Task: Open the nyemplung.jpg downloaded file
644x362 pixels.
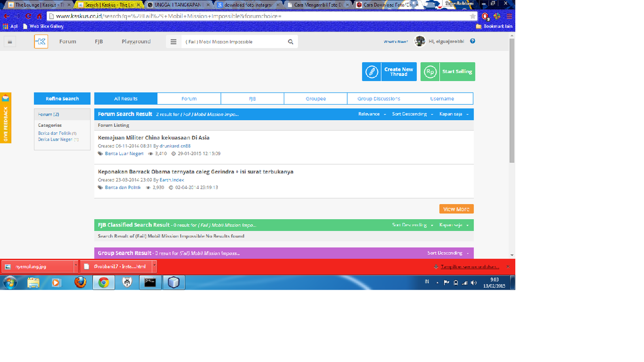Action: [37, 266]
